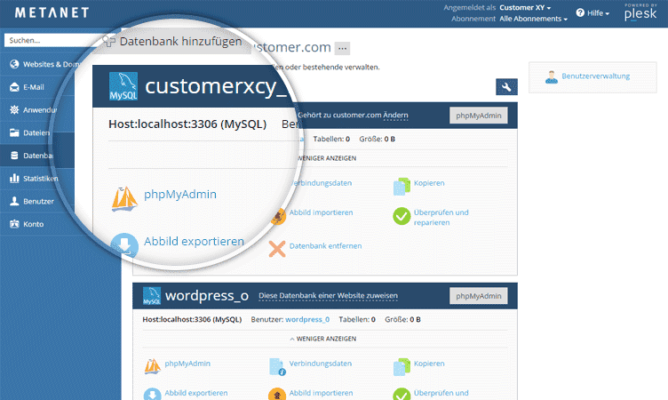Viewport: 668px width, 400px height.
Task: Click the wrench tools icon button
Action: [x=506, y=87]
